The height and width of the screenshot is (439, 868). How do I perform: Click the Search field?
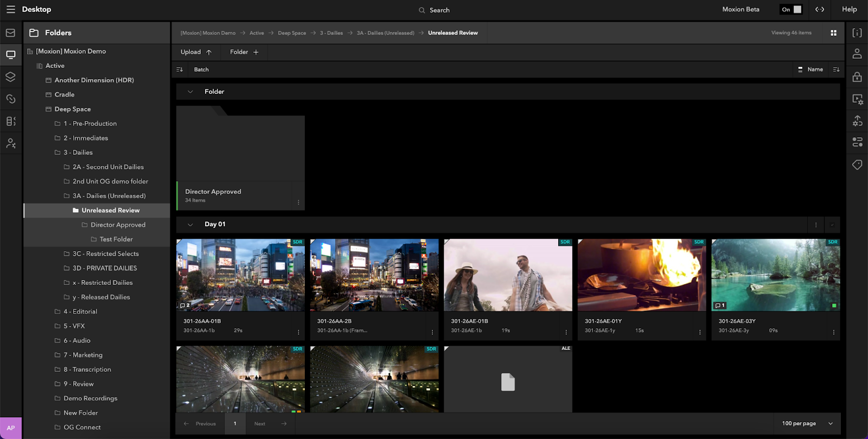click(439, 10)
